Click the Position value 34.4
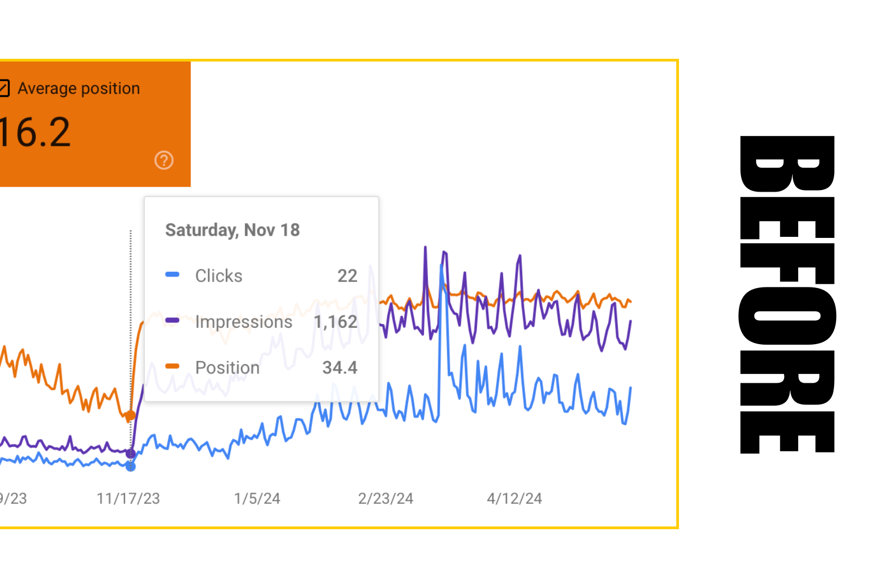 [340, 367]
